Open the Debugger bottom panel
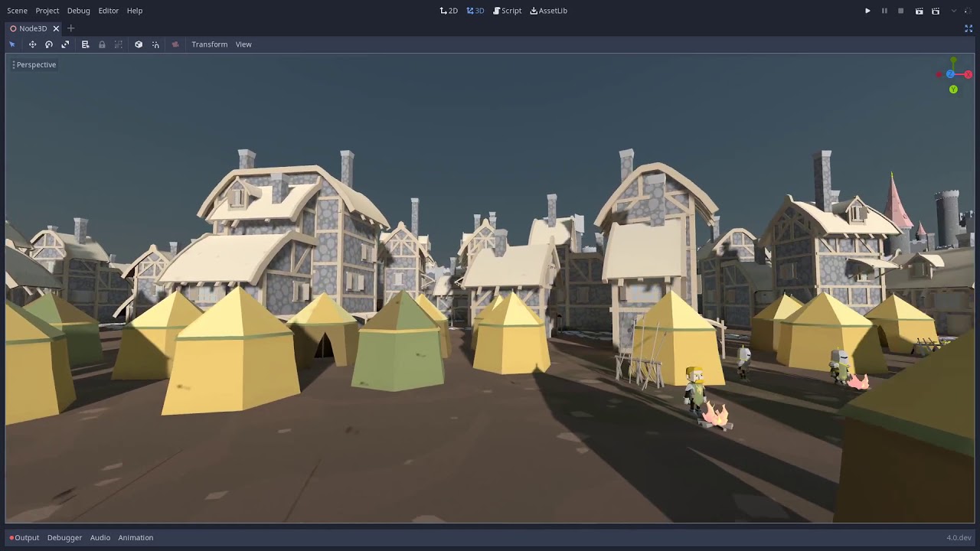Viewport: 980px width, 551px height. [x=64, y=538]
